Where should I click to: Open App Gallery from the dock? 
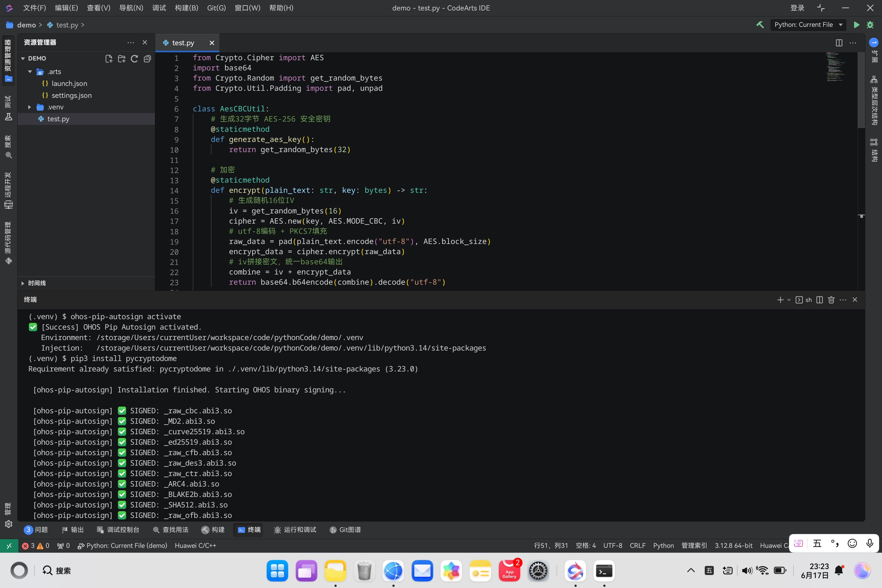click(x=509, y=571)
